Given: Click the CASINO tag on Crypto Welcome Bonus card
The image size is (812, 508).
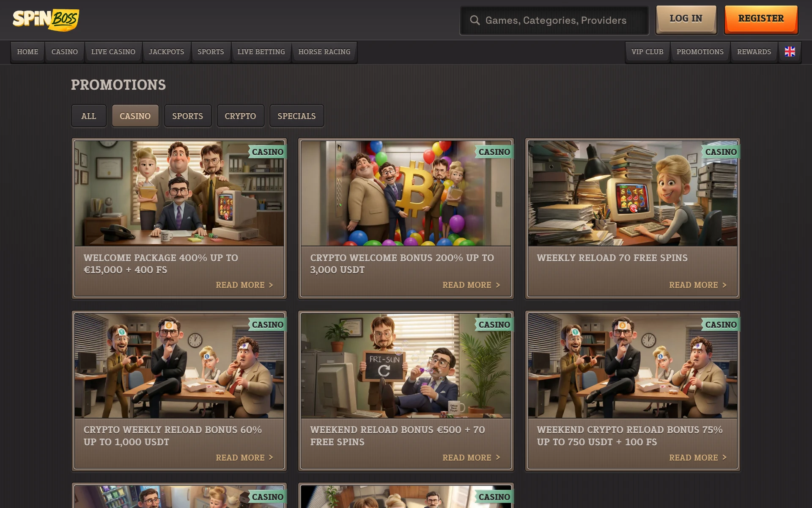Looking at the screenshot, I should pyautogui.click(x=494, y=152).
